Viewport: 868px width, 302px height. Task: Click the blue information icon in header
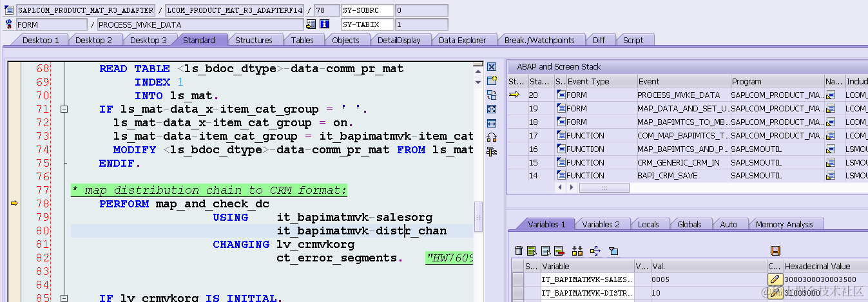click(324, 24)
